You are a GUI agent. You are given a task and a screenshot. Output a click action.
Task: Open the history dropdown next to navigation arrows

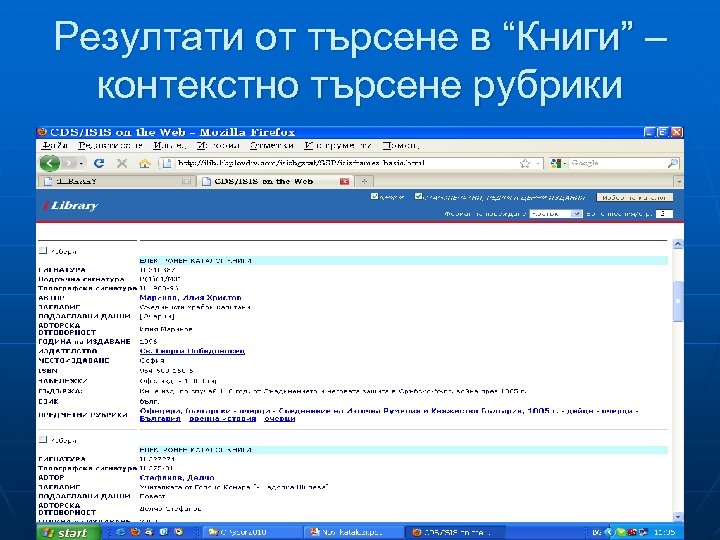[81, 163]
